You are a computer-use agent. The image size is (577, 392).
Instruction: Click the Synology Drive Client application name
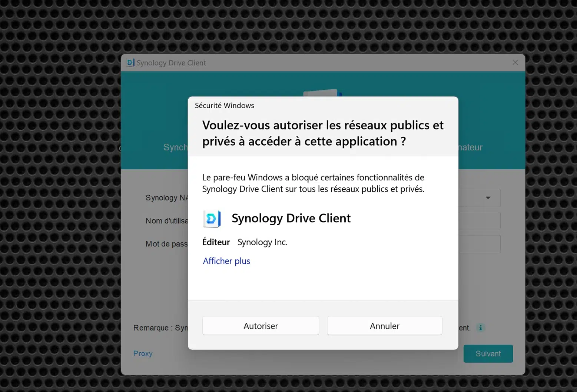pyautogui.click(x=291, y=218)
